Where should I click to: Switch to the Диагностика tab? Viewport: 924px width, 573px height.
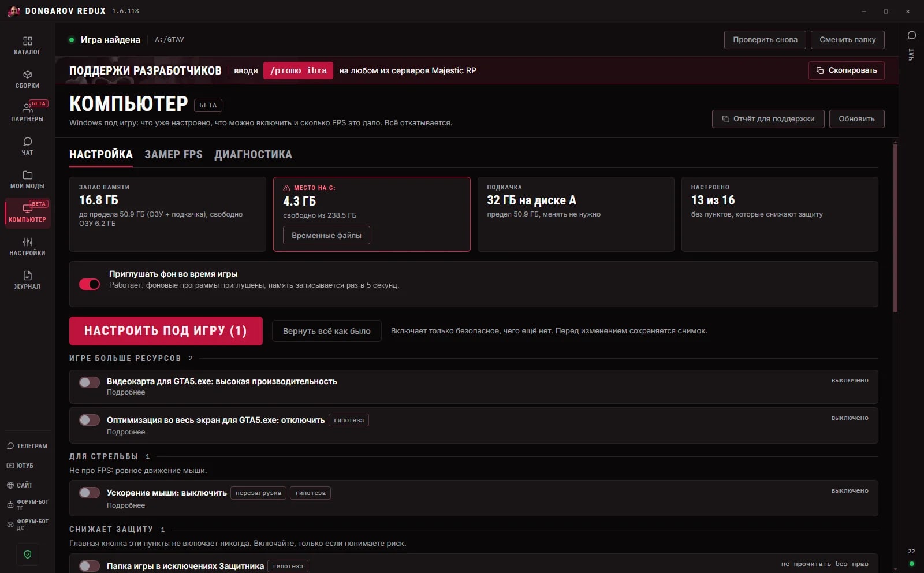pos(253,155)
